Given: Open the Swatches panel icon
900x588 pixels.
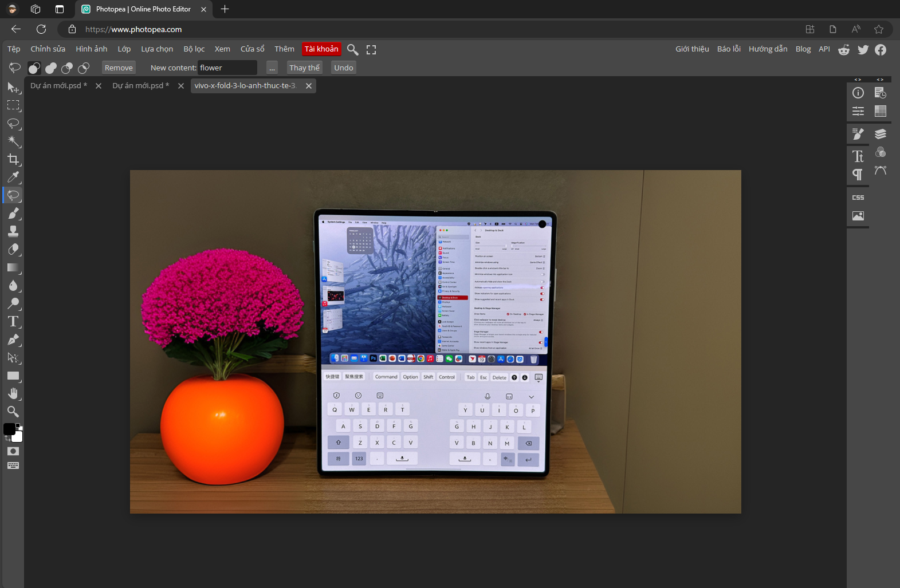Looking at the screenshot, I should point(881,111).
